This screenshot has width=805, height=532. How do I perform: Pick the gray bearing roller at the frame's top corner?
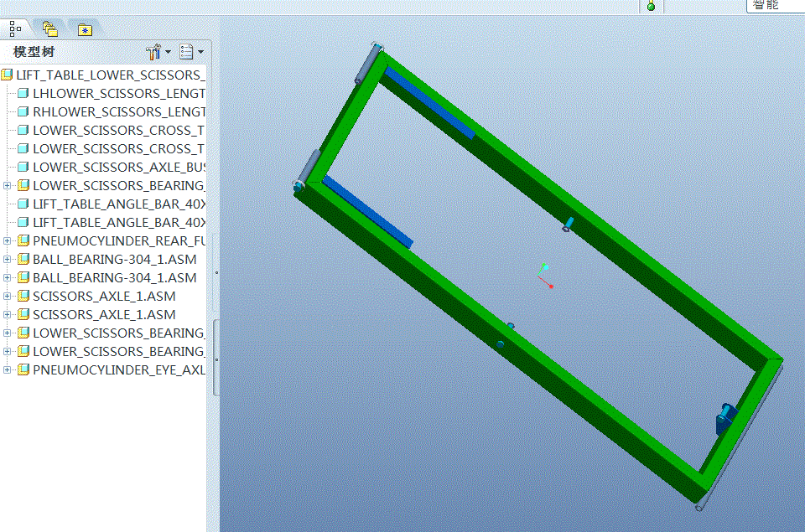coord(367,63)
